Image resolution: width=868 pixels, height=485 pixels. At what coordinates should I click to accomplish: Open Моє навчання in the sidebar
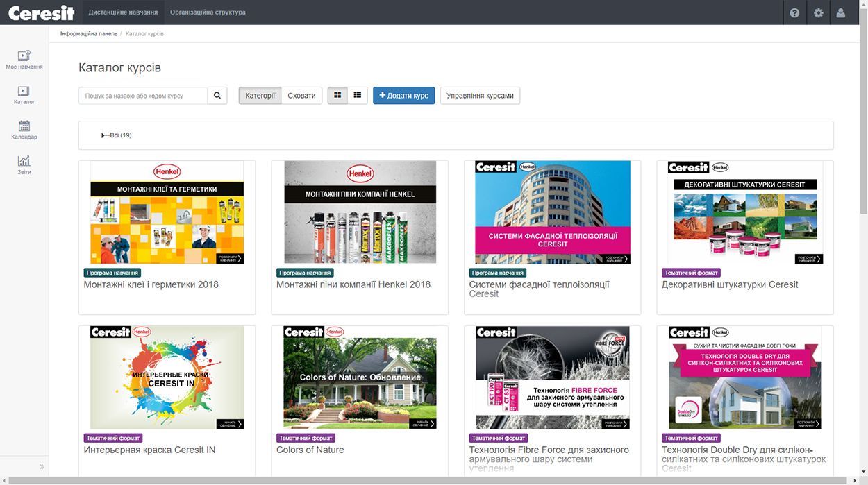(24, 60)
